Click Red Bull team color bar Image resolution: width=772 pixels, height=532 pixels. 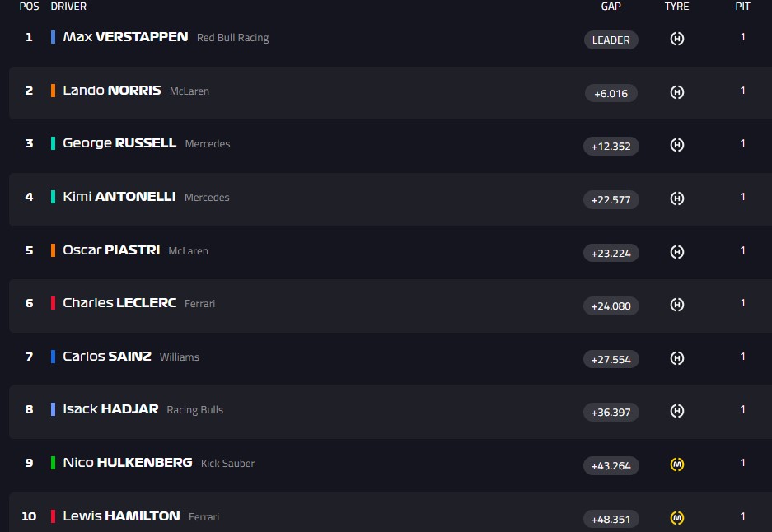54,37
